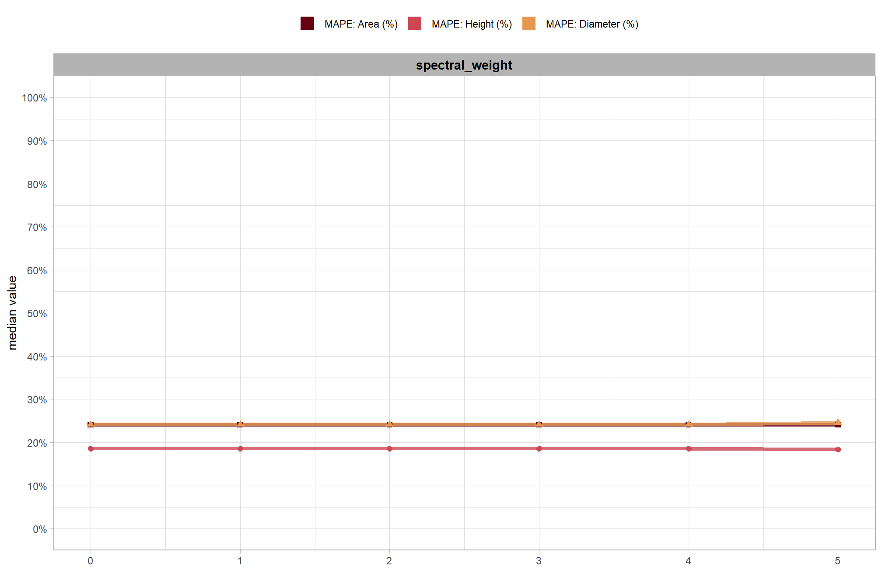The image size is (882, 588).
Task: Click the MAPE: Diameter (%) legend label
Action: coord(592,24)
